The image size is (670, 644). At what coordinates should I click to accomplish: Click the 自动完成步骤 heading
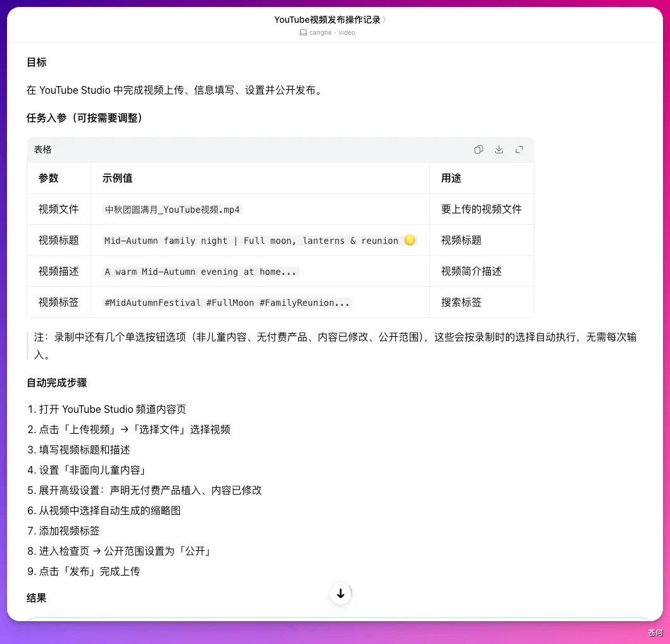click(57, 383)
